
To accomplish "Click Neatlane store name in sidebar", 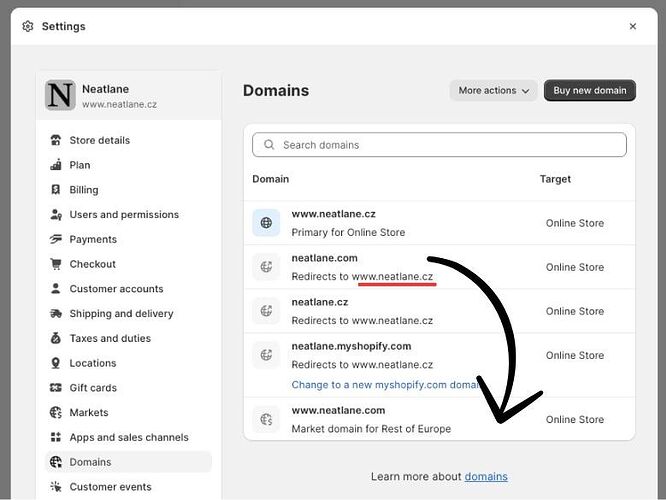I will click(x=105, y=89).
